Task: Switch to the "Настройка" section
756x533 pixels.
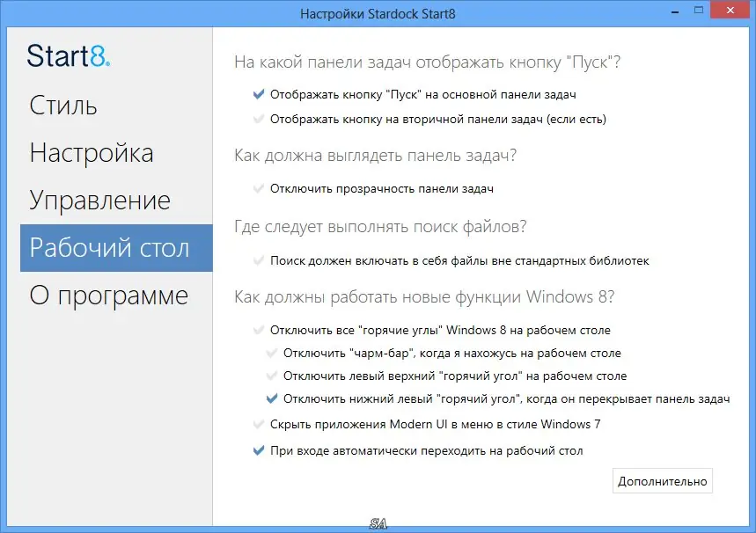Action: coord(92,152)
